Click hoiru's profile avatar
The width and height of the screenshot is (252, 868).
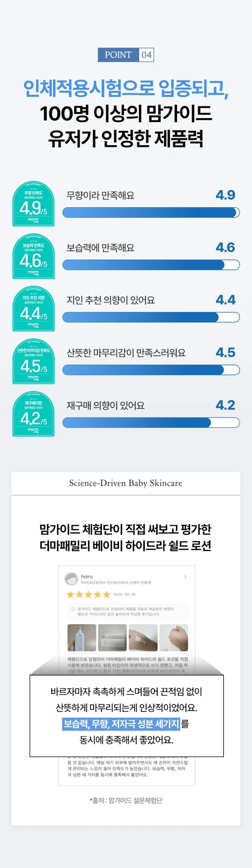pyautogui.click(x=71, y=579)
